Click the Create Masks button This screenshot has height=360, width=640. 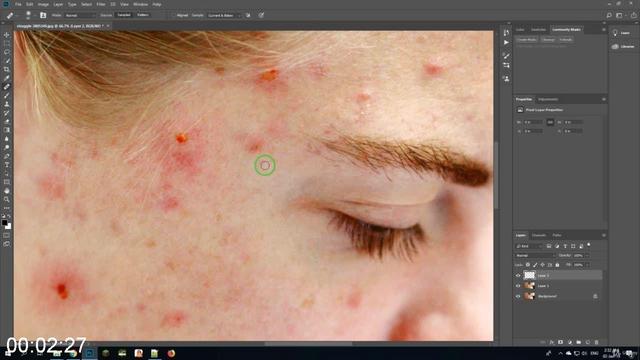(x=527, y=40)
